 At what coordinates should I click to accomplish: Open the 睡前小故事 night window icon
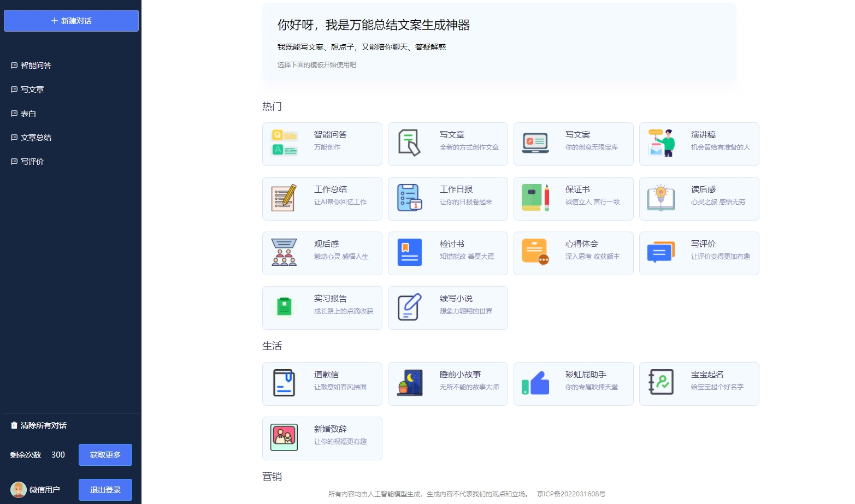[410, 383]
